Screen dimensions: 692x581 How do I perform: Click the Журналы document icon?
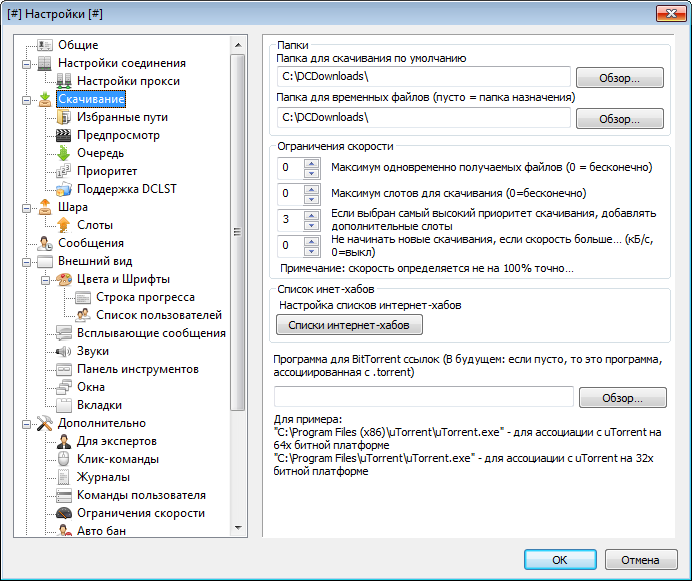click(64, 477)
